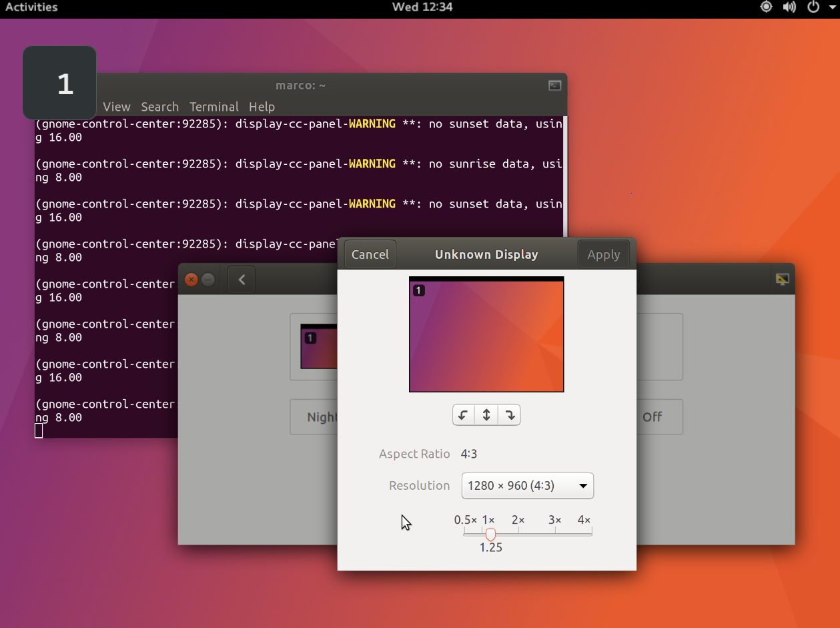The image size is (840, 628).
Task: Open the Search menu in terminal
Action: 159,107
